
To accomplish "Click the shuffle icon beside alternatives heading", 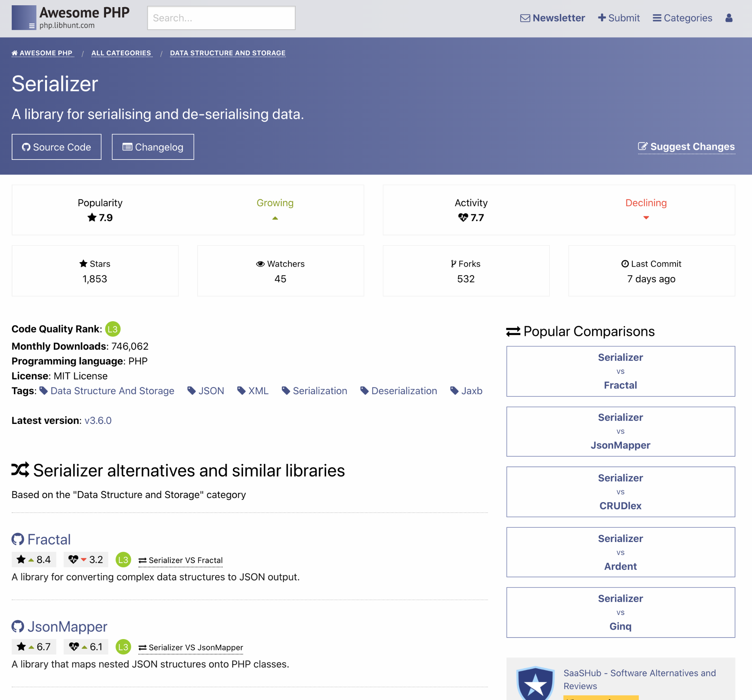I will pyautogui.click(x=20, y=470).
